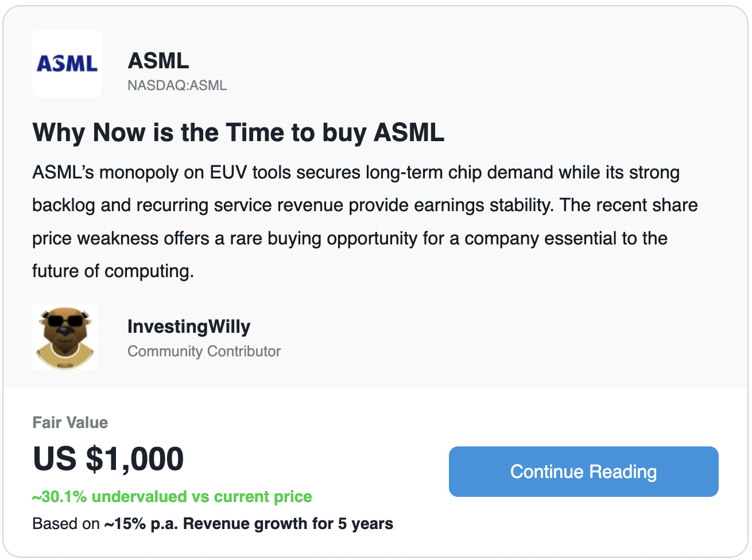Click the Fair Value label
752x560 pixels.
[x=70, y=423]
